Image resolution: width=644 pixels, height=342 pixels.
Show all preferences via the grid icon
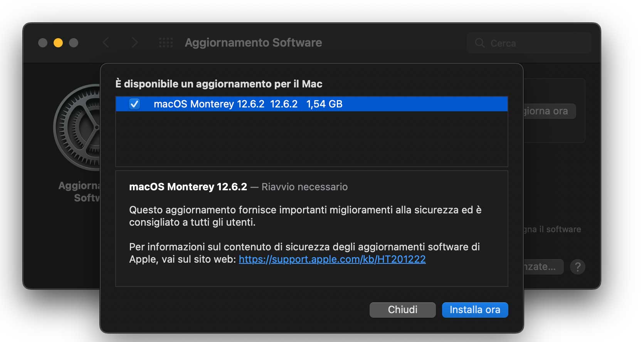166,43
